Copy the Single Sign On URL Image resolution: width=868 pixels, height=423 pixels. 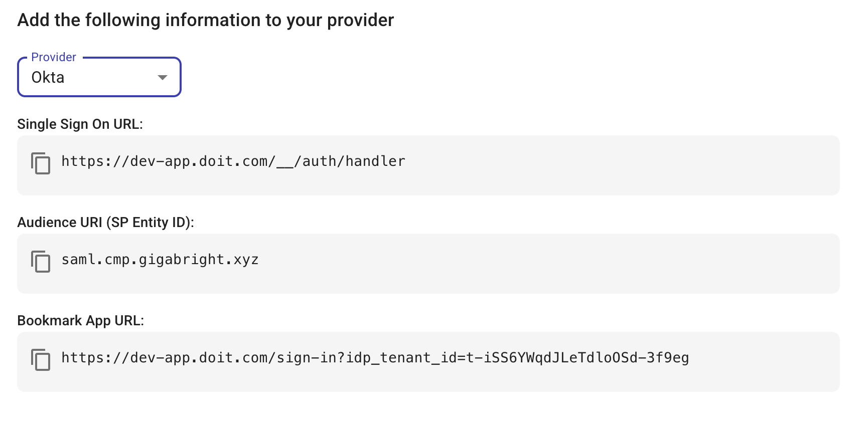point(41,163)
